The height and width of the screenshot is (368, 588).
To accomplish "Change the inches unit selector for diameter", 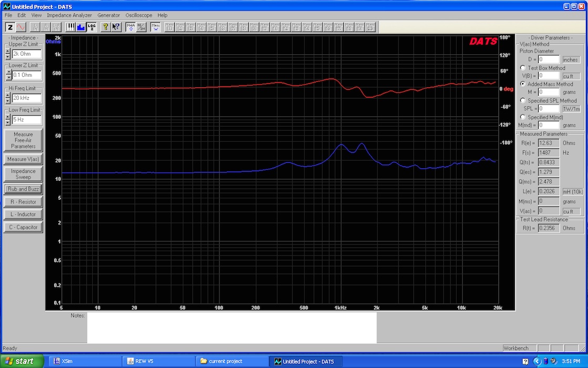I will point(571,60).
